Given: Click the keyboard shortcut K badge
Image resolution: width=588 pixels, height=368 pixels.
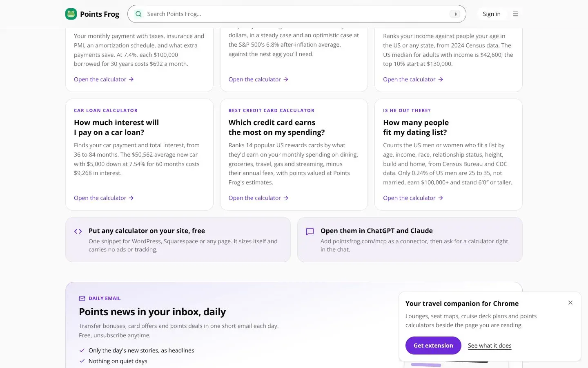Looking at the screenshot, I should [x=455, y=14].
